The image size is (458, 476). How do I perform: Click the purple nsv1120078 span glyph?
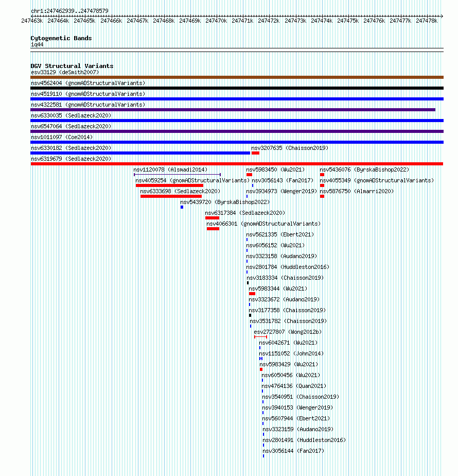click(x=177, y=175)
